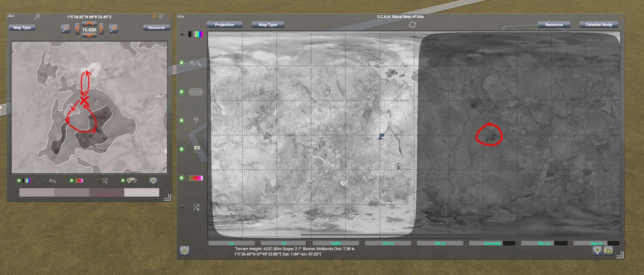Click the Hi scanner coverage indicator
644x275 pixels.
(x=283, y=243)
